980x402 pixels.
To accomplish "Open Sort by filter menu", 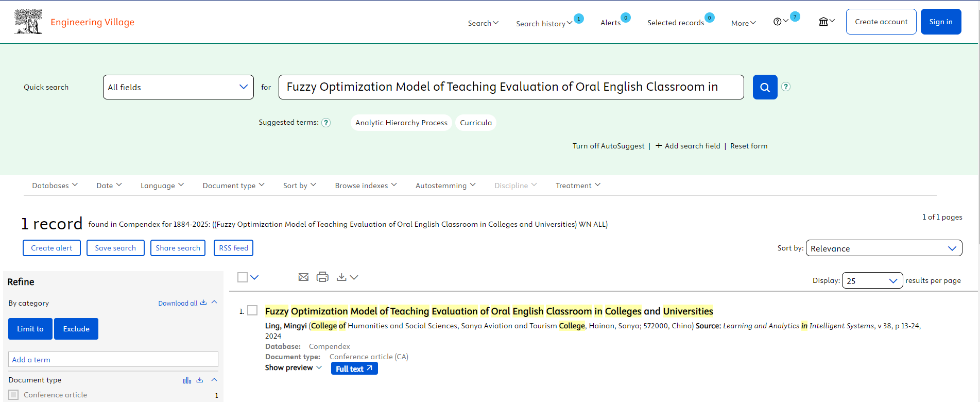I will (300, 186).
